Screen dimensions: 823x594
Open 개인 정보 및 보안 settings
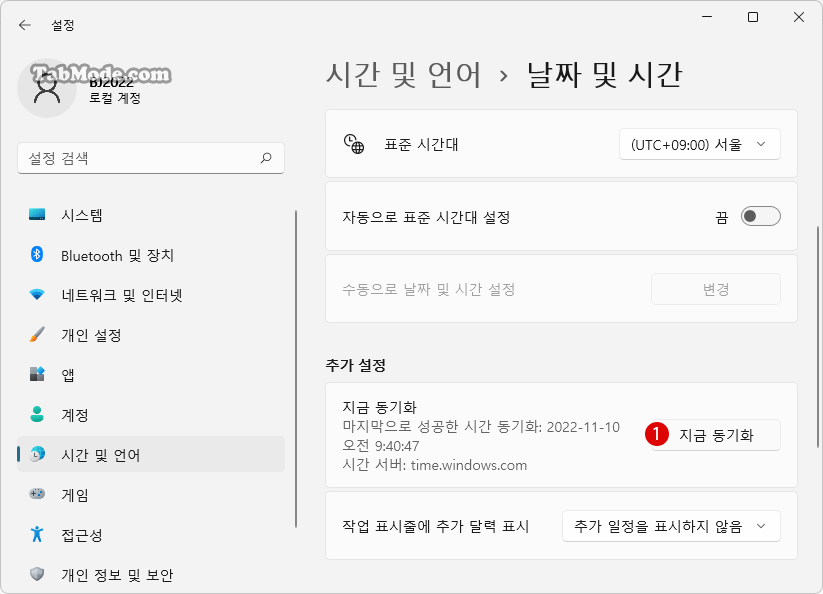click(x=151, y=574)
